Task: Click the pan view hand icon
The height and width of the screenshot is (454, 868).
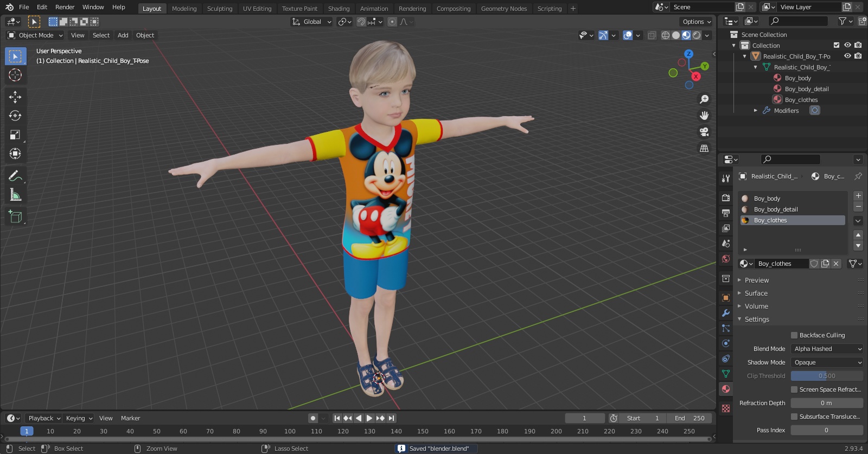Action: tap(704, 116)
